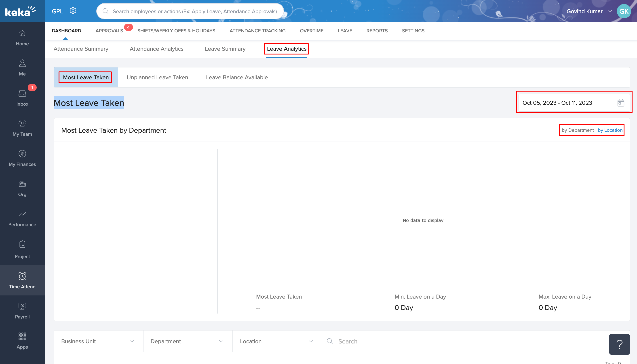
Task: Select the Unplanned Leave Taken view
Action: coord(157,77)
